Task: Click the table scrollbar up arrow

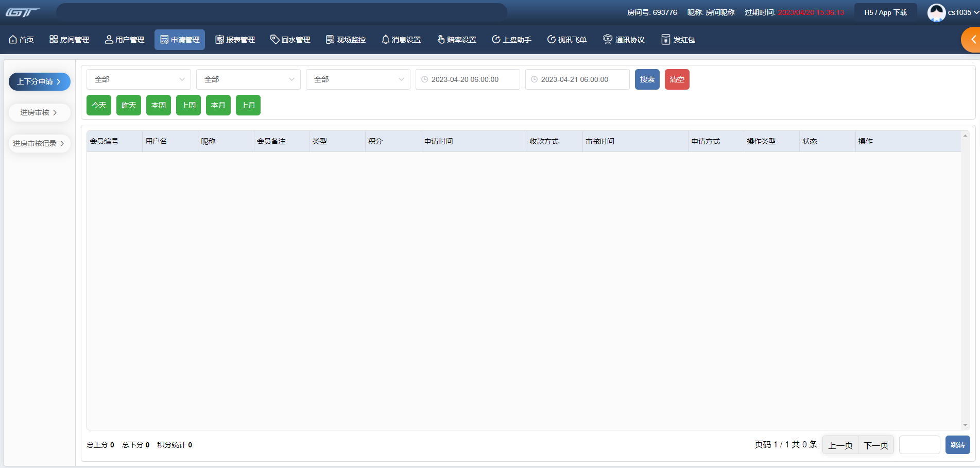Action: pos(965,136)
